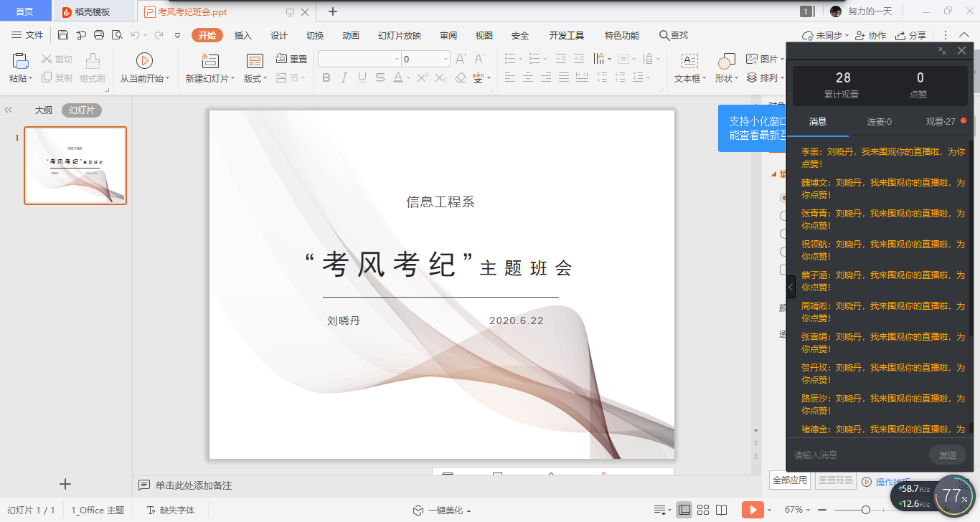Open the 插入 ribbon tab
Image resolution: width=980 pixels, height=522 pixels.
(243, 36)
